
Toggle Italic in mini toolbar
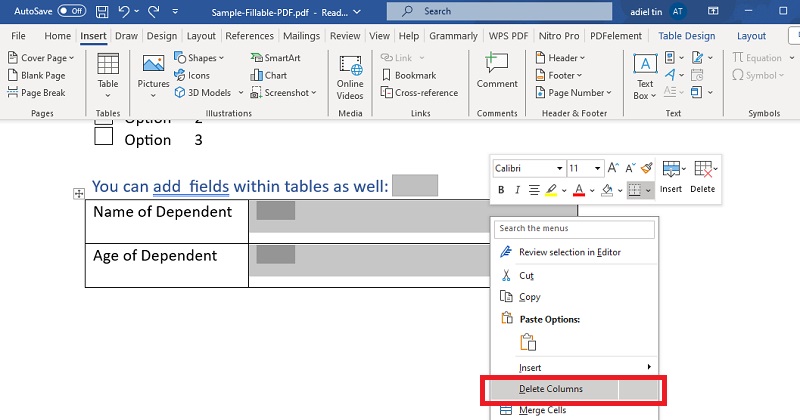[517, 190]
